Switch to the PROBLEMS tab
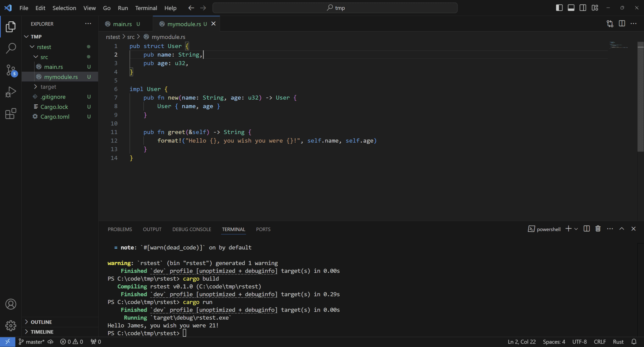 [120, 229]
